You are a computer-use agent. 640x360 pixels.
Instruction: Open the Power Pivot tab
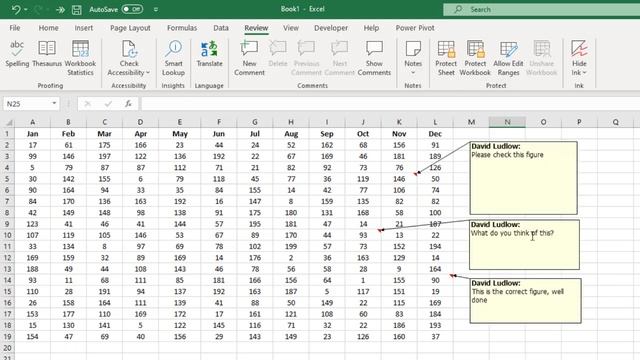pos(415,28)
